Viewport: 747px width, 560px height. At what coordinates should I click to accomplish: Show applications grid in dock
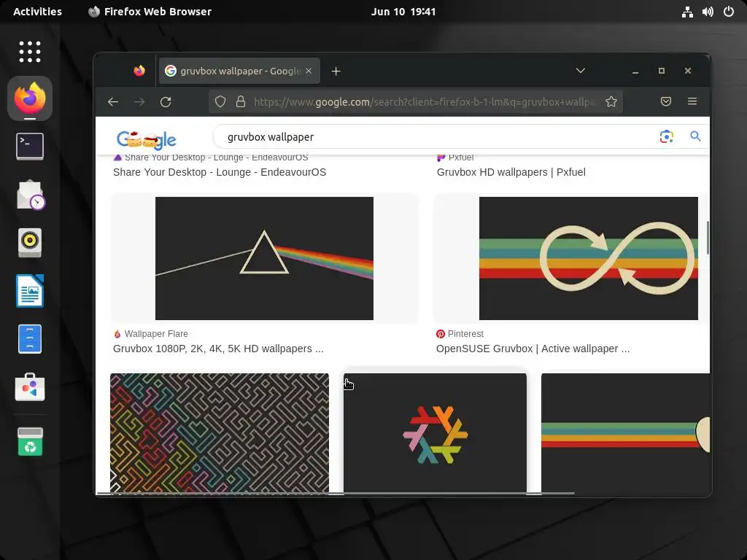point(29,52)
